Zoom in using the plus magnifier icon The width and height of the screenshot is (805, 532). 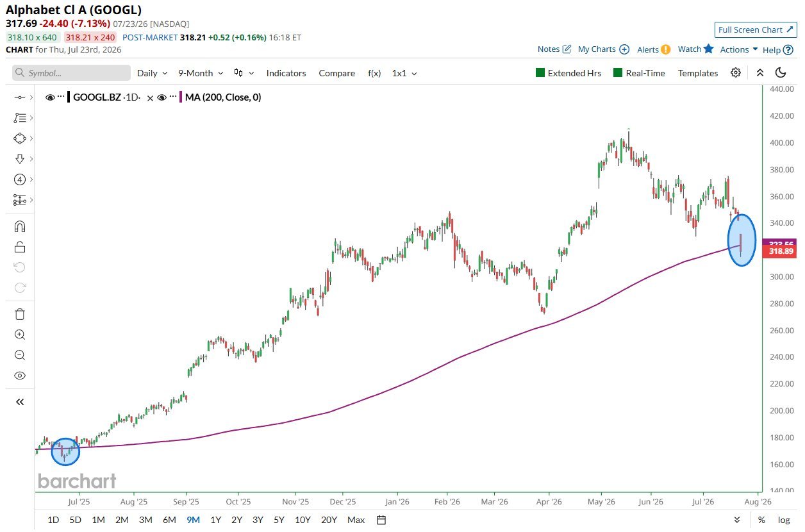[x=20, y=335]
